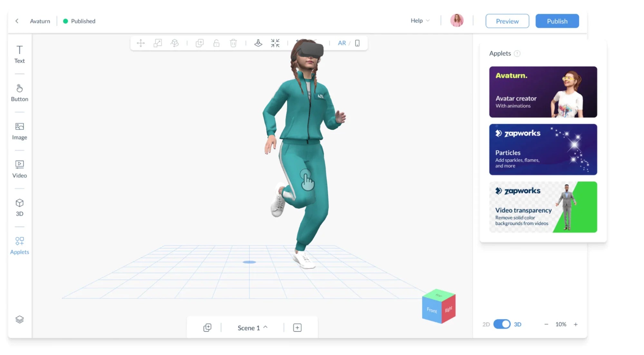Click the user avatar profile menu
Image resolution: width=644 pixels, height=355 pixels.
pos(457,21)
